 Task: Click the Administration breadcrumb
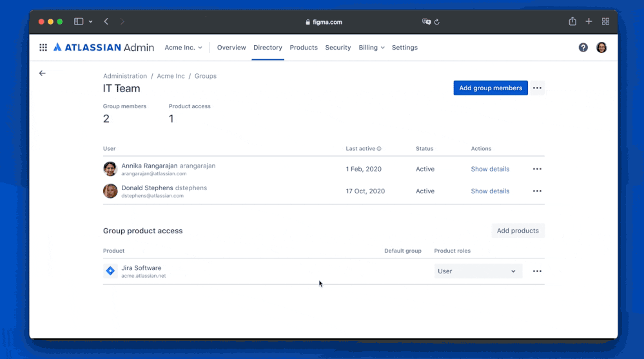[x=125, y=76]
